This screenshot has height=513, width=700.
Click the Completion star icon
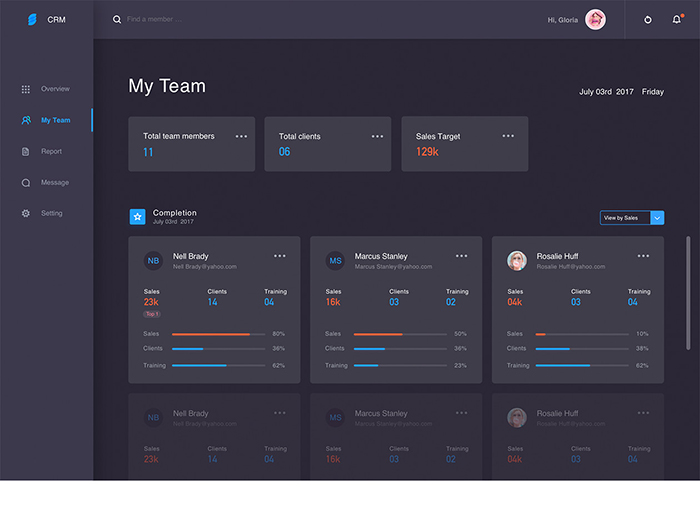tap(138, 217)
